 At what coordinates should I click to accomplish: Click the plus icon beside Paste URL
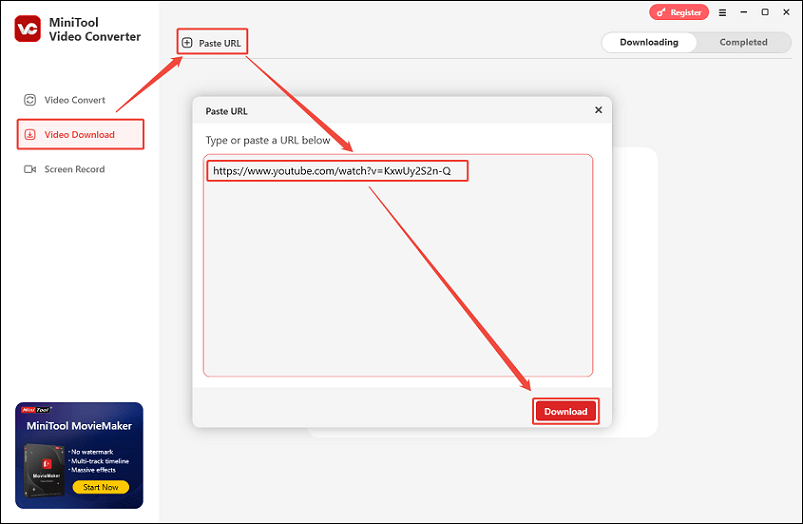[187, 43]
